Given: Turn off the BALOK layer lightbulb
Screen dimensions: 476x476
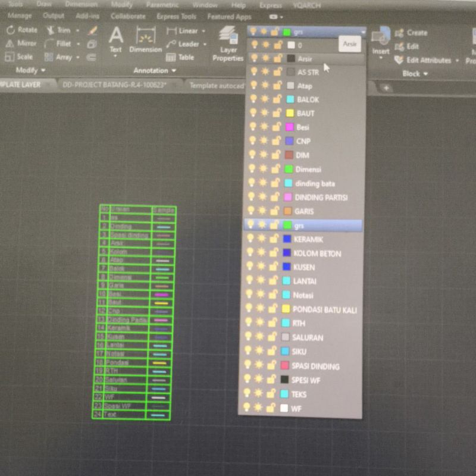Looking at the screenshot, I should pyautogui.click(x=253, y=99).
